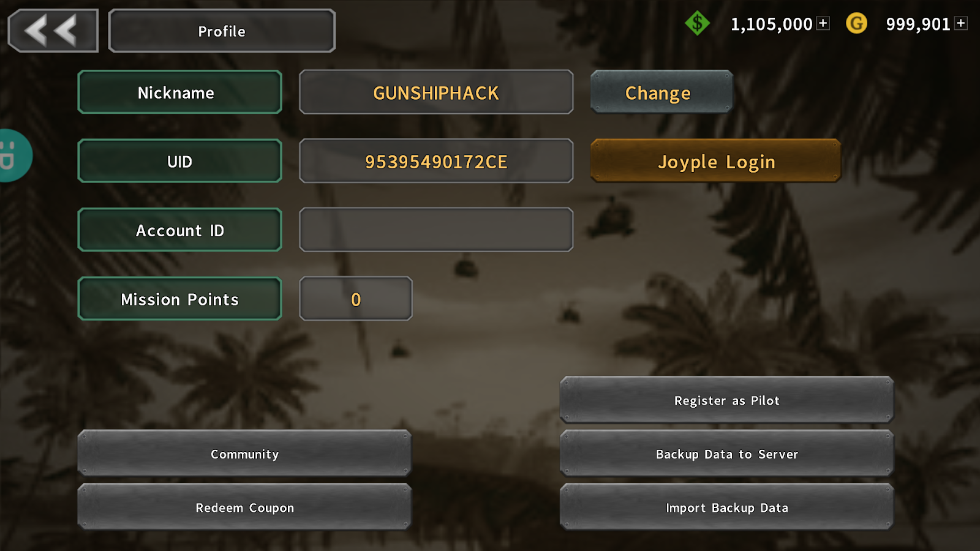Select the UID value field
Image resolution: width=980 pixels, height=551 pixels.
pos(436,161)
